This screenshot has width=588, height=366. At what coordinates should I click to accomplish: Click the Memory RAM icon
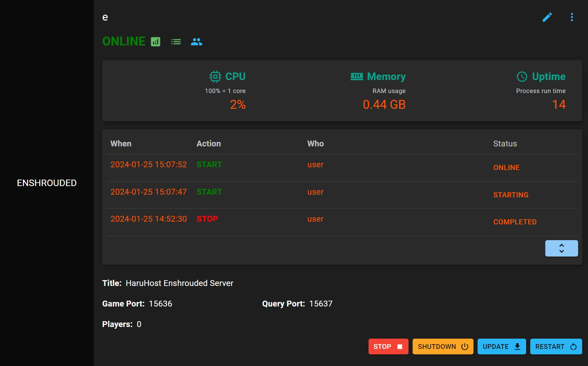coord(357,77)
